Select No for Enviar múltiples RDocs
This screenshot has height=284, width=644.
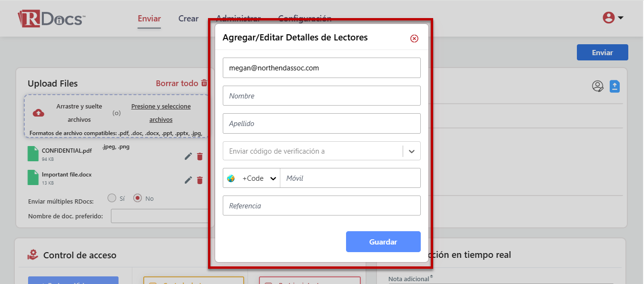coord(138,198)
